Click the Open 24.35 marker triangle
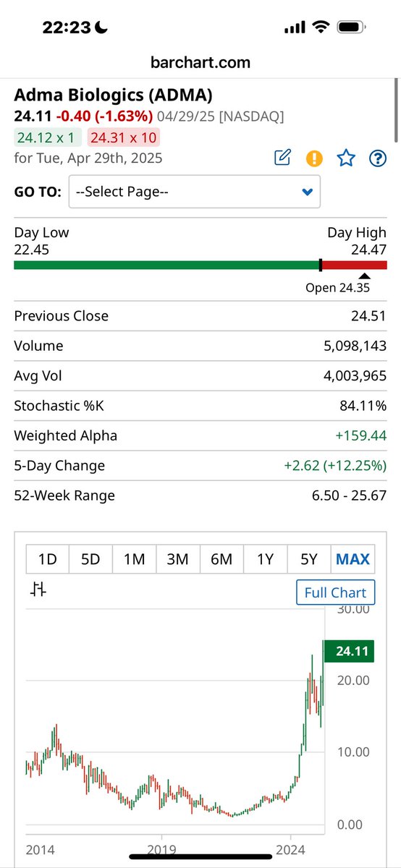The width and height of the screenshot is (401, 868). (365, 276)
